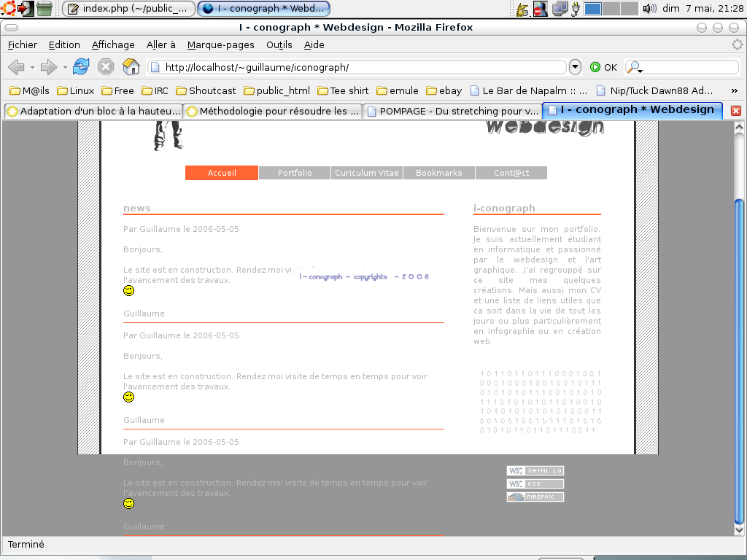Select the I - conograph Webdesign tab
Screen dimensions: 747x560
tap(632, 110)
